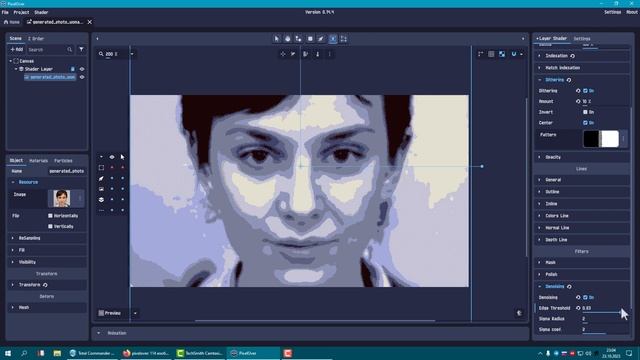Select the node transform tool
640x360 pixels.
point(299,39)
